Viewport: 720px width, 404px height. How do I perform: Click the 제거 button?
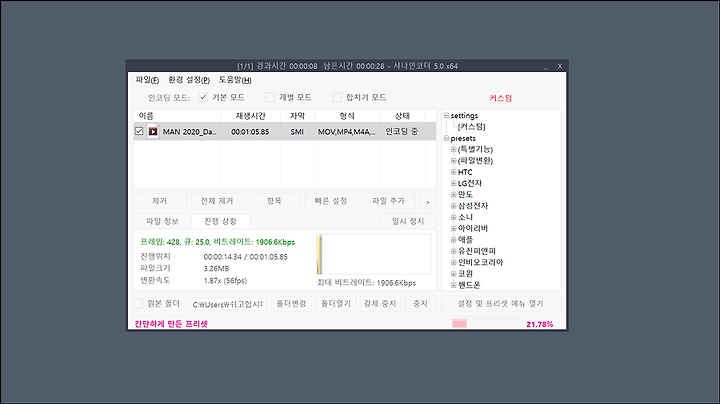tap(160, 201)
